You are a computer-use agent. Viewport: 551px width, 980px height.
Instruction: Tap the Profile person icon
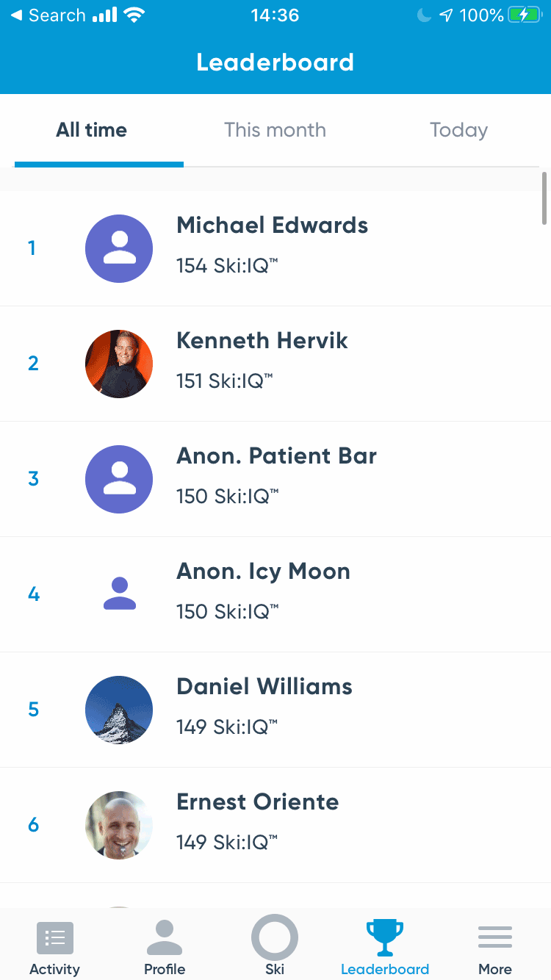tap(165, 938)
